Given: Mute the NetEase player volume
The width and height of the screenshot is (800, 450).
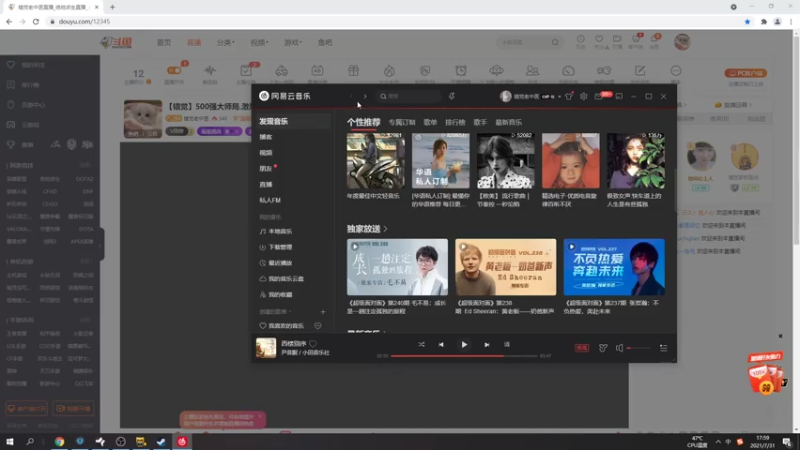Looking at the screenshot, I should [x=619, y=348].
